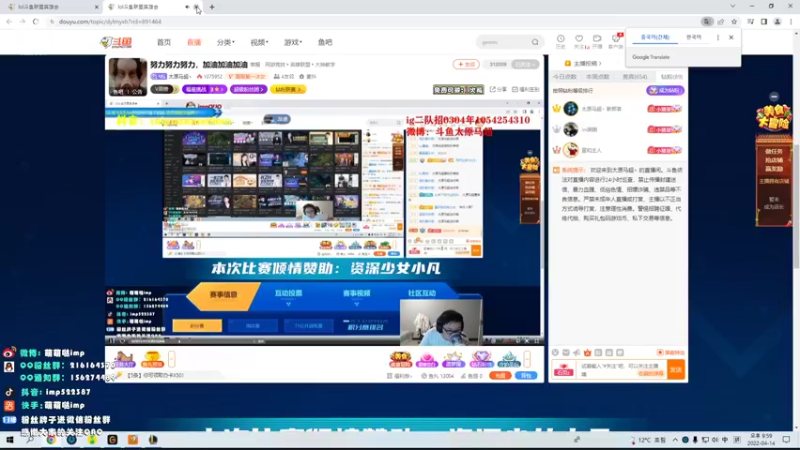Viewport: 800px width, 450px height.
Task: Click the third-ranked user avatar with bronze crown
Action: click(x=570, y=150)
